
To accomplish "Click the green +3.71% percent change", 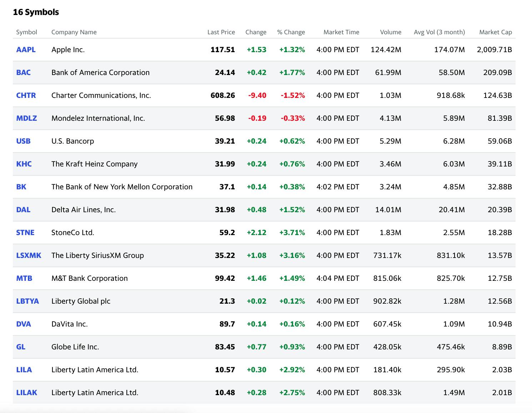I will coord(292,233).
